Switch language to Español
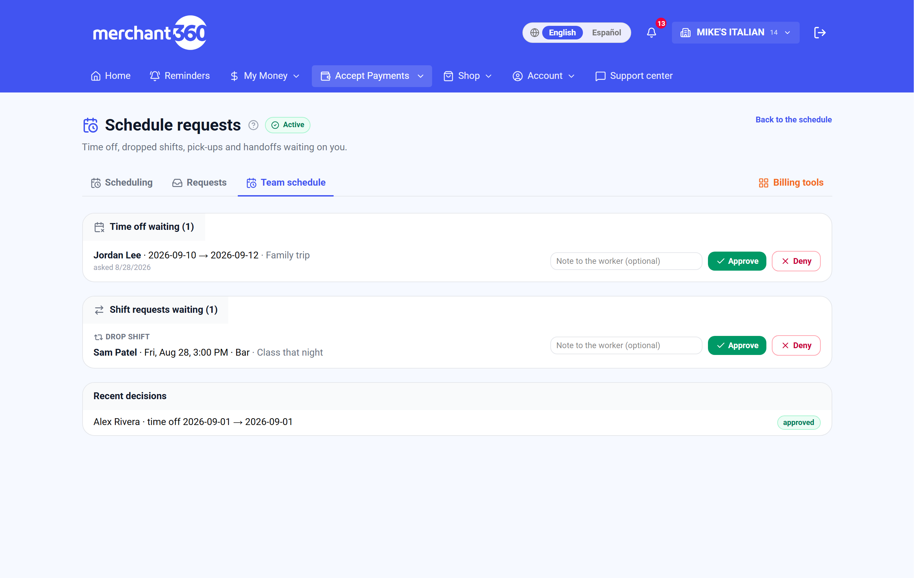The width and height of the screenshot is (924, 578). (x=606, y=33)
